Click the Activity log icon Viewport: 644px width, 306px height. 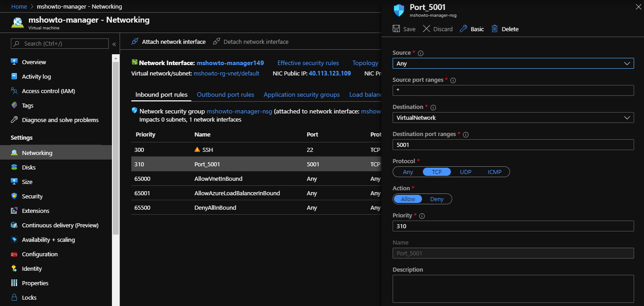click(14, 76)
